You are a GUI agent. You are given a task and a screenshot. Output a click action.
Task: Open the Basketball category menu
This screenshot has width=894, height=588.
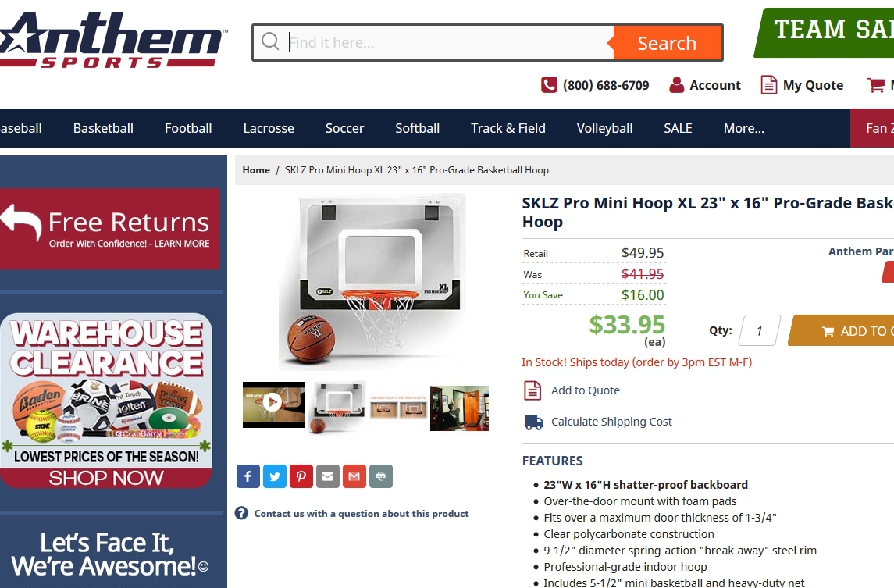point(103,128)
